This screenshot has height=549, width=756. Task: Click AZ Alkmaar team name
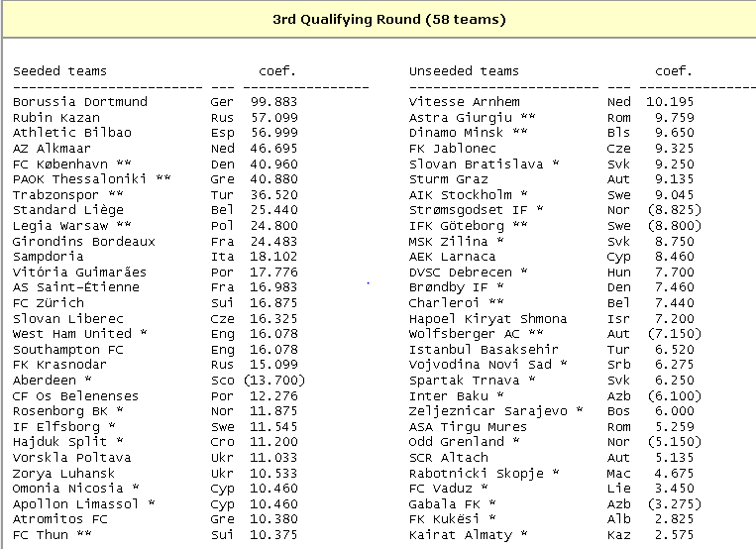coord(52,149)
